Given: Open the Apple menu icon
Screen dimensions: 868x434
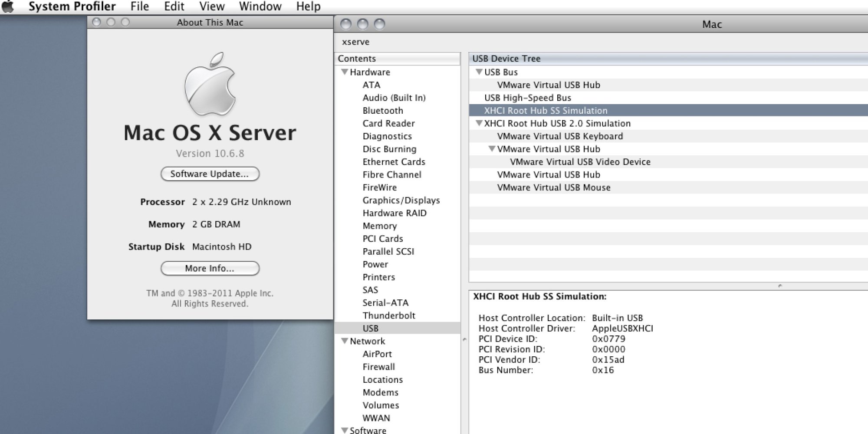Looking at the screenshot, I should click(x=8, y=7).
